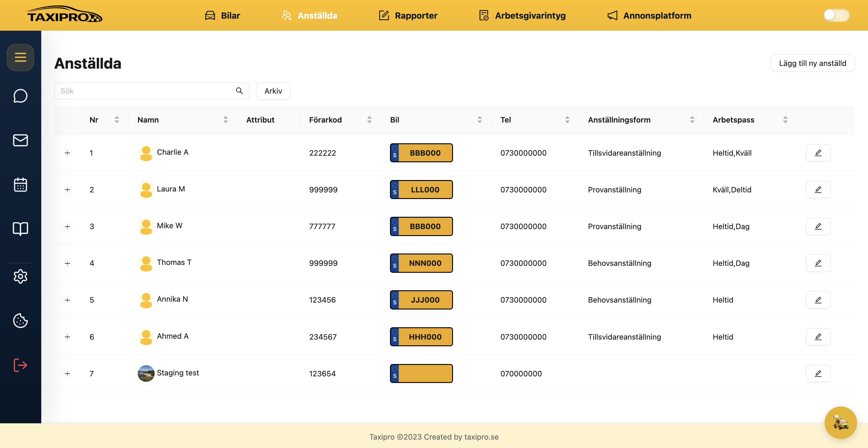The image size is (868, 448).
Task: Edit Ahmed A with pencil icon
Action: 818,337
